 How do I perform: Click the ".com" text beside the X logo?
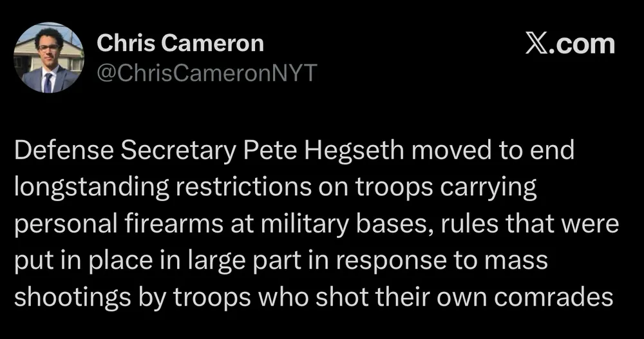coord(581,45)
